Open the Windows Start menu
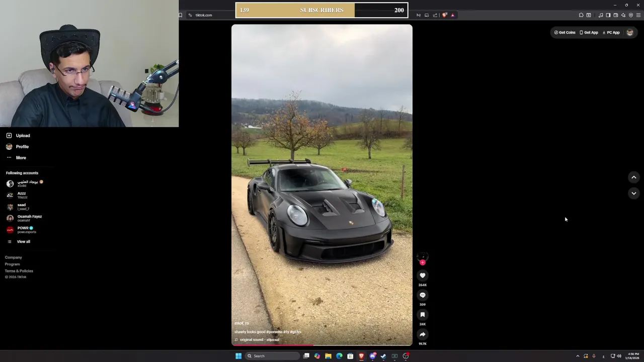Screen dimensions: 644x362 click(x=238, y=356)
